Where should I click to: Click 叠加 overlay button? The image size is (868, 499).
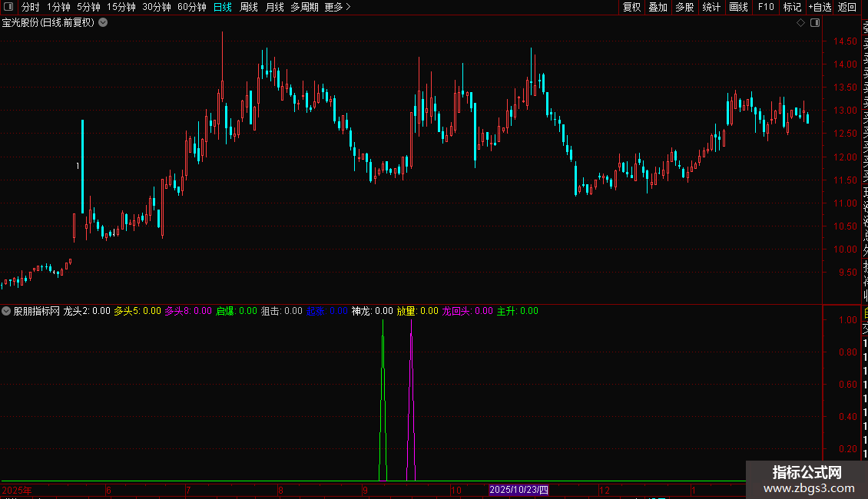[x=658, y=7]
